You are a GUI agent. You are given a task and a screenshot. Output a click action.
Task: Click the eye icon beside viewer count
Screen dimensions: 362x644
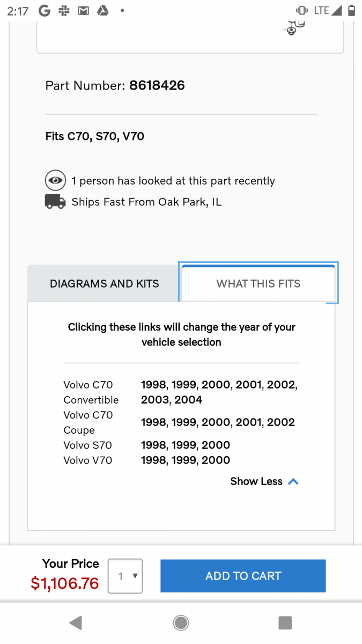[x=55, y=180]
